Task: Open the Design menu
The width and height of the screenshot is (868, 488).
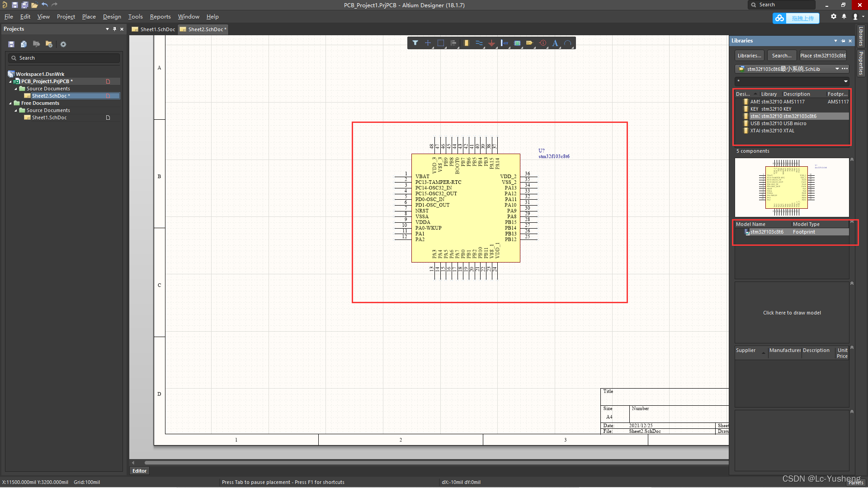Action: pyautogui.click(x=112, y=17)
